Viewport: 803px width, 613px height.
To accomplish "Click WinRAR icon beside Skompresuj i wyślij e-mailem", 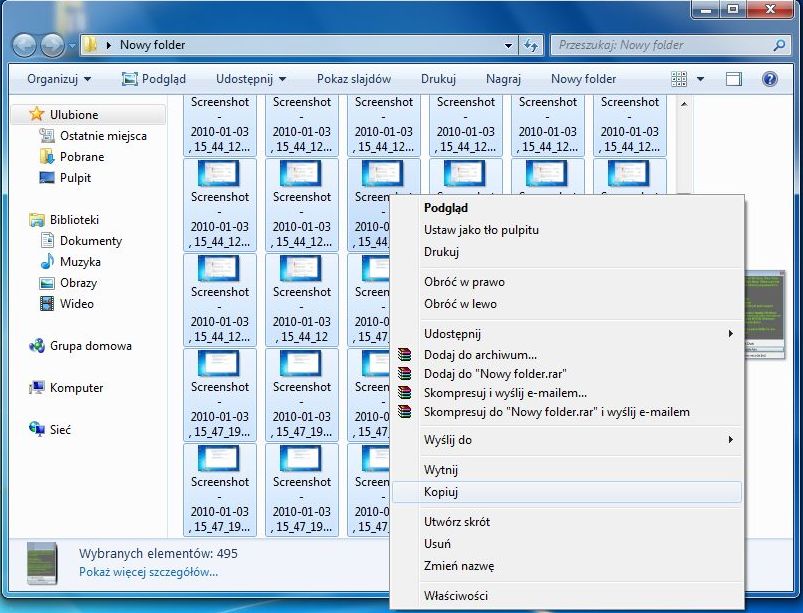I will (x=405, y=393).
